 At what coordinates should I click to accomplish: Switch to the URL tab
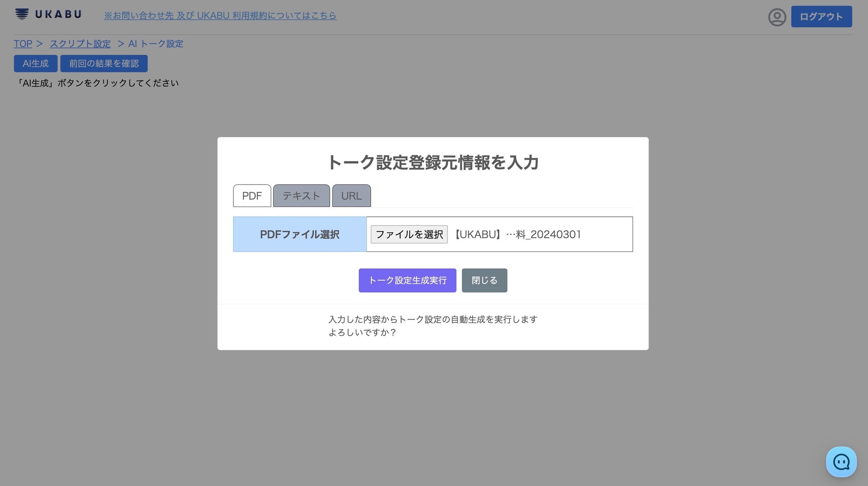(x=351, y=196)
